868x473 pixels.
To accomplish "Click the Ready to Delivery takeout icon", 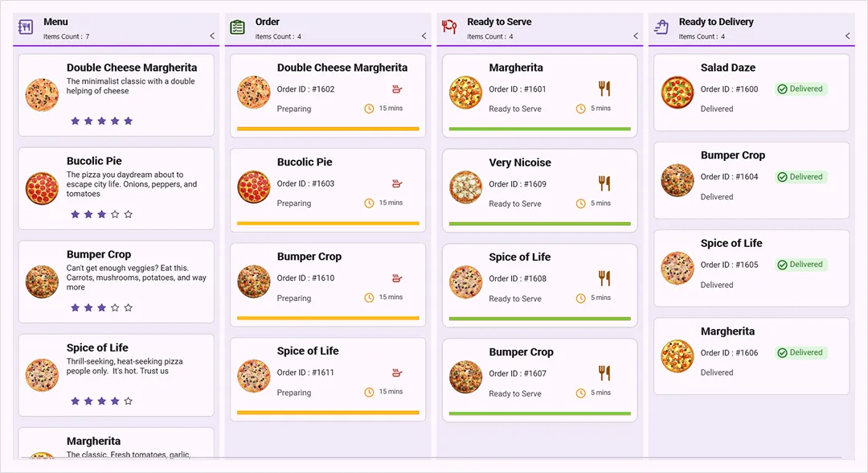I will (661, 27).
